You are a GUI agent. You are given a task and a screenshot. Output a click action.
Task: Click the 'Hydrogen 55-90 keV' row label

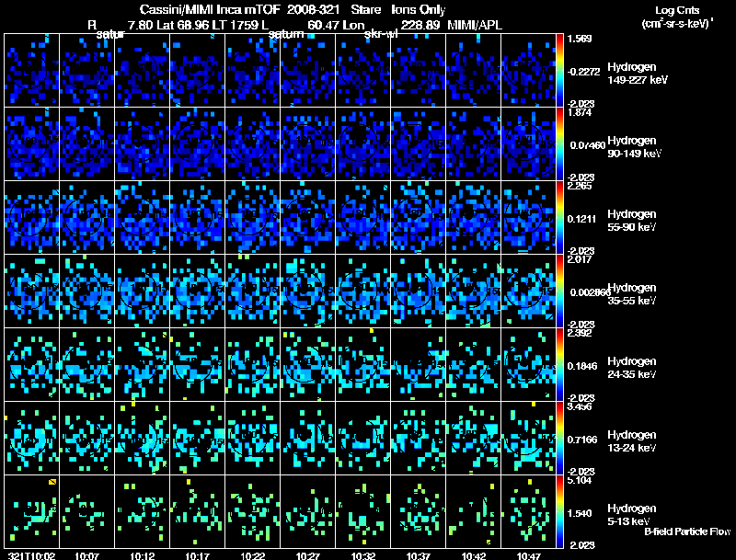(x=632, y=221)
